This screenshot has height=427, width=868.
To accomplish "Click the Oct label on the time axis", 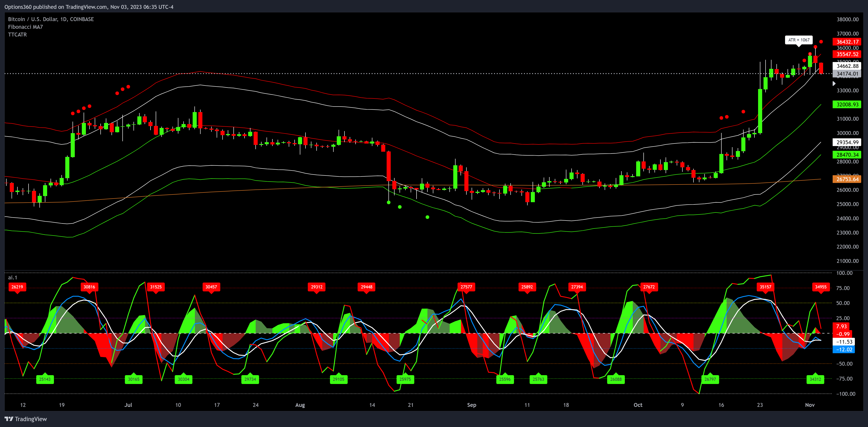I will (638, 405).
